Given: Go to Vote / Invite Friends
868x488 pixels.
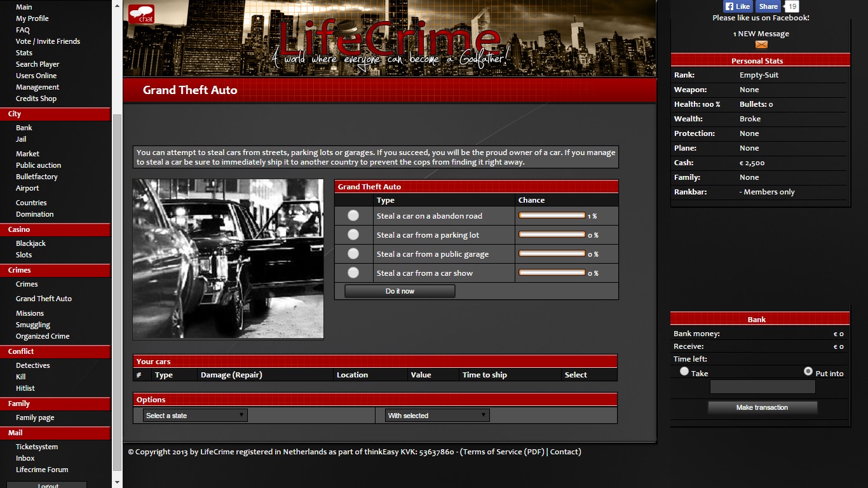Looking at the screenshot, I should coord(48,41).
